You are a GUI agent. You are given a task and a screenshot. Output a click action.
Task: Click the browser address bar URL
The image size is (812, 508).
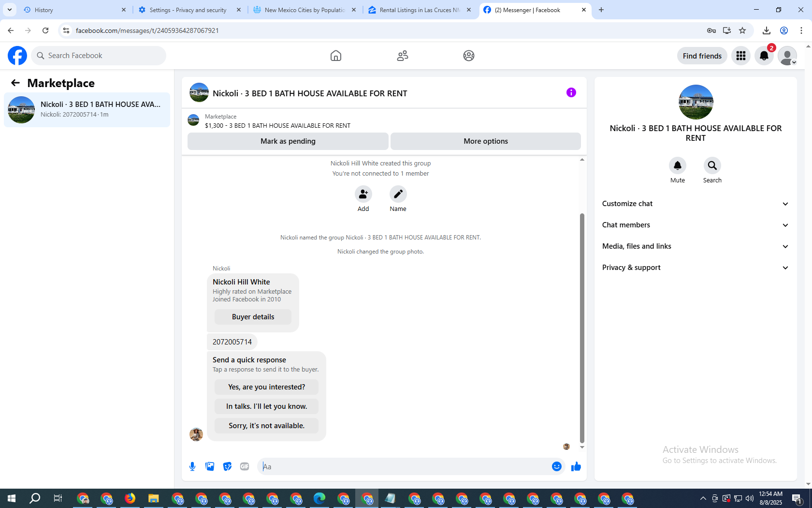pyautogui.click(x=147, y=30)
